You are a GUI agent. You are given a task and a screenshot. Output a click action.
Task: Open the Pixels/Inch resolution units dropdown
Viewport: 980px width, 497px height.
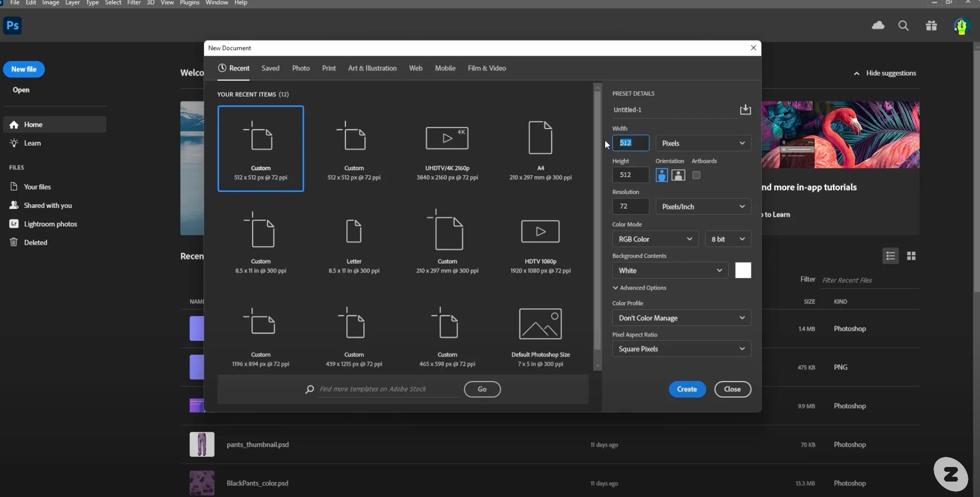pyautogui.click(x=703, y=206)
